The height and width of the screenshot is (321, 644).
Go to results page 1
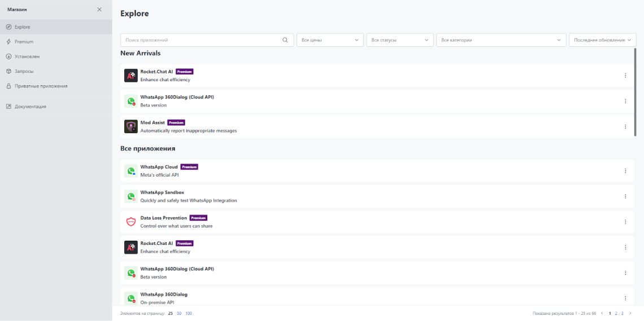[610, 313]
